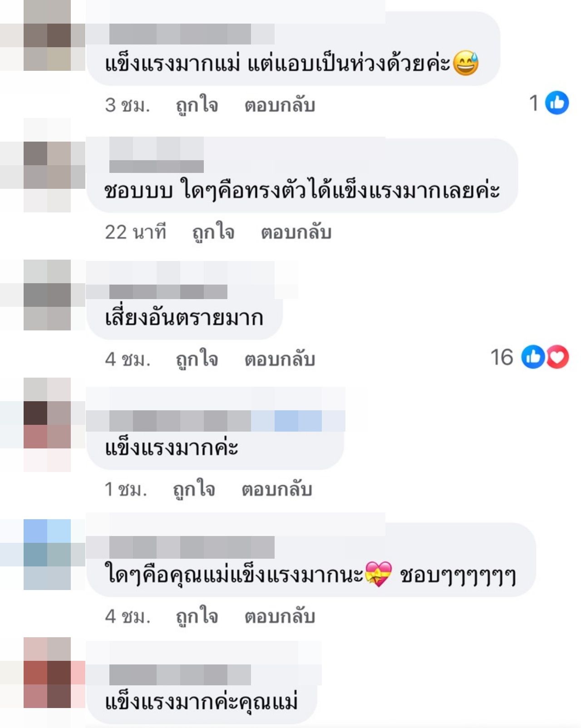Like the comment posted 22 นาที ago

213,232
